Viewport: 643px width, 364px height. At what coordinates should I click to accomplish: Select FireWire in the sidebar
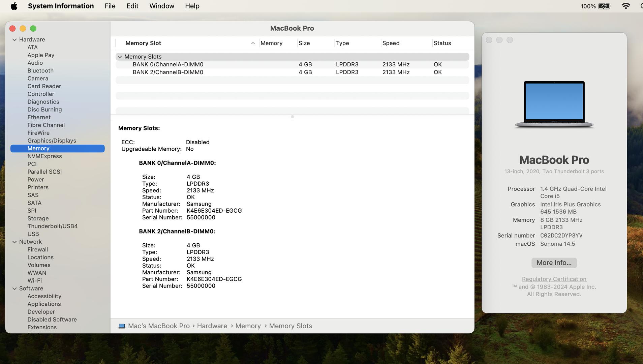coord(38,133)
